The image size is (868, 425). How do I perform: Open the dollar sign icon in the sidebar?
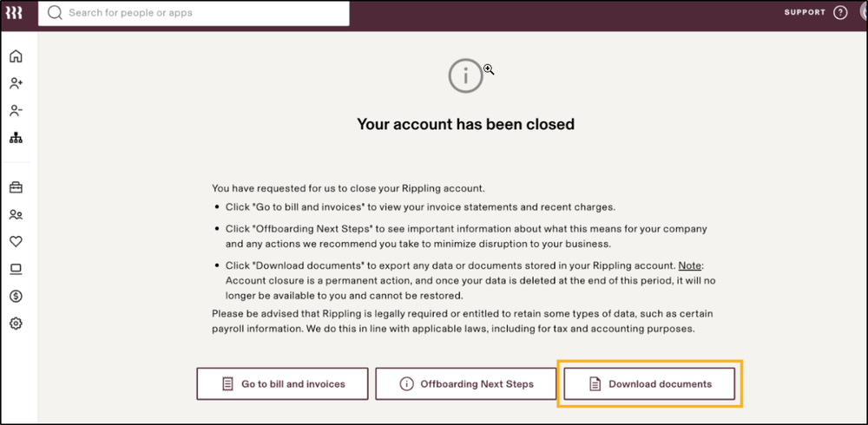[x=16, y=296]
